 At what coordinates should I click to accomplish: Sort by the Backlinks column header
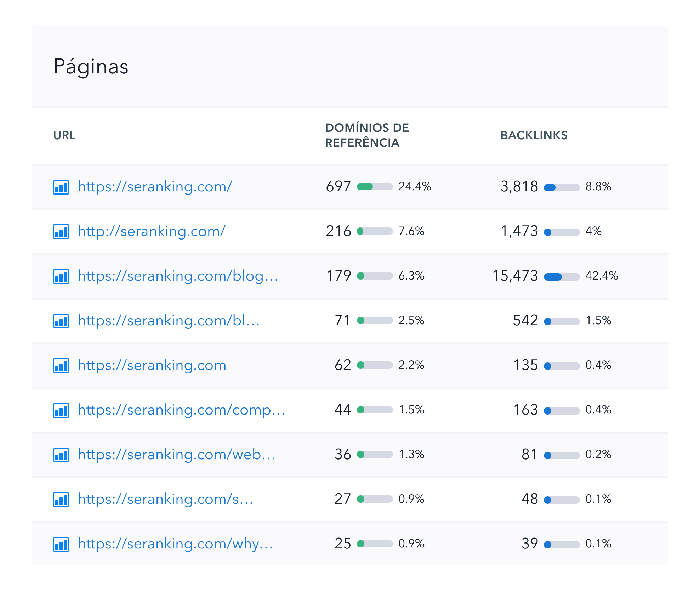pyautogui.click(x=534, y=135)
